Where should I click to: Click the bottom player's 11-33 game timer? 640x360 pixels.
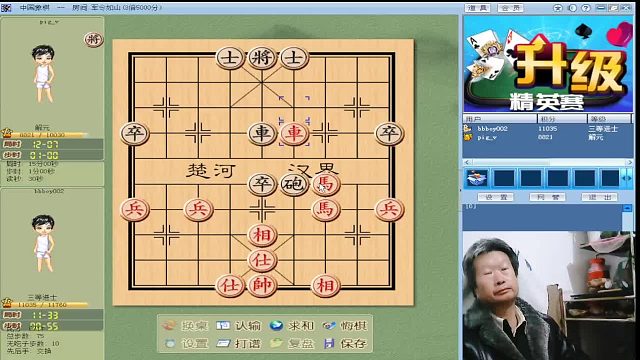click(45, 315)
